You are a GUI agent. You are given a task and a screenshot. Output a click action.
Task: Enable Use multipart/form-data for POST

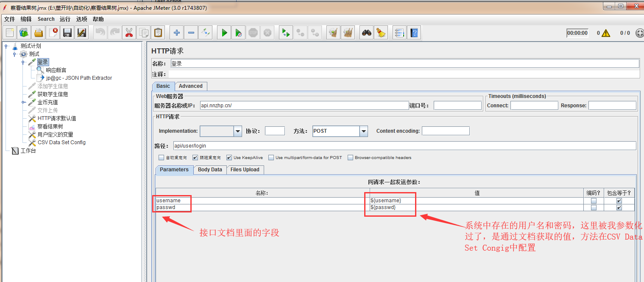tap(271, 158)
